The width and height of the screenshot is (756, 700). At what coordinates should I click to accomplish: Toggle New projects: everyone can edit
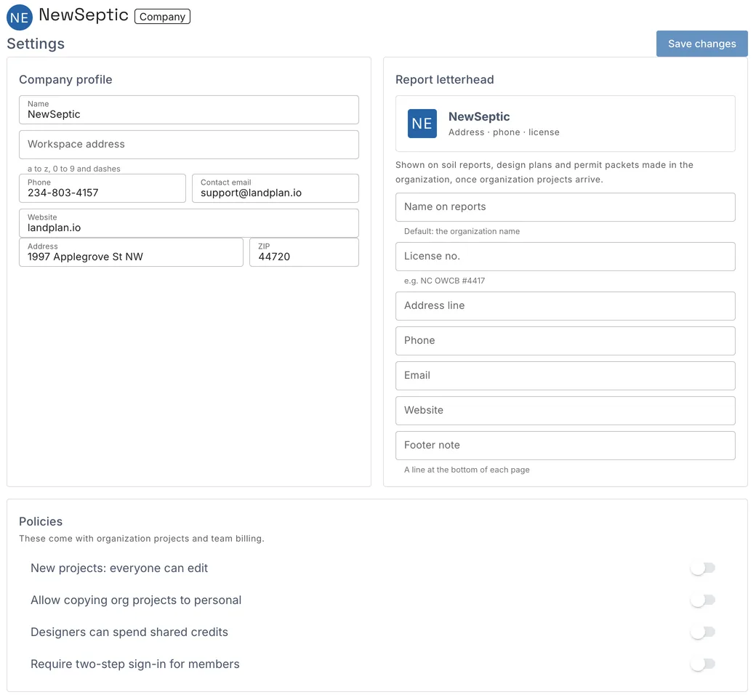[x=702, y=568]
